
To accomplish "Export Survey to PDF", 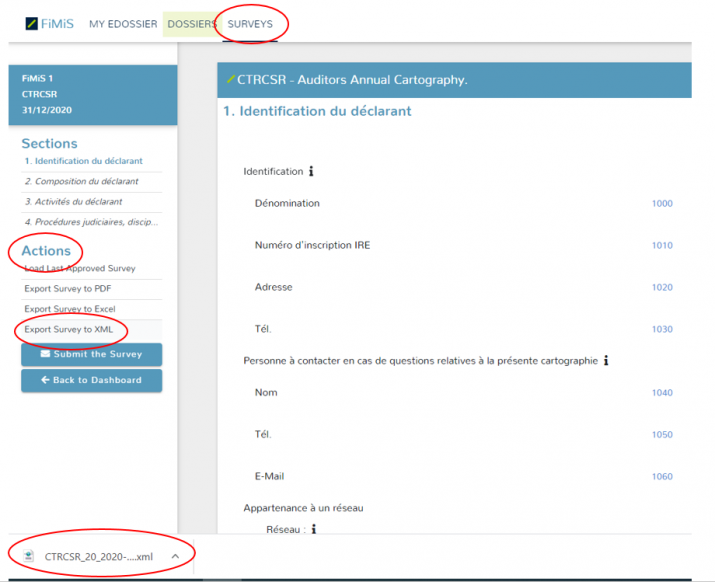I will [x=67, y=289].
